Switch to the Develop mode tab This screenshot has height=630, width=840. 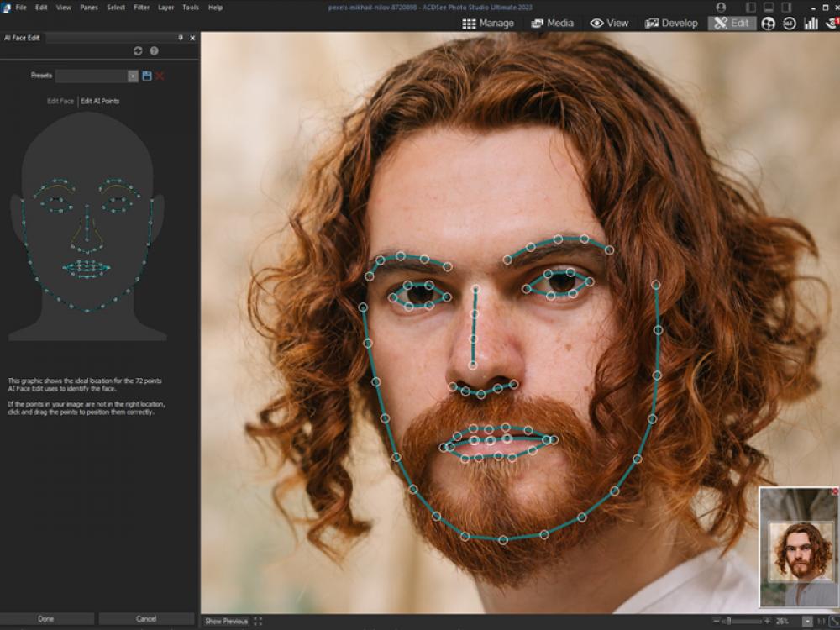pyautogui.click(x=671, y=24)
